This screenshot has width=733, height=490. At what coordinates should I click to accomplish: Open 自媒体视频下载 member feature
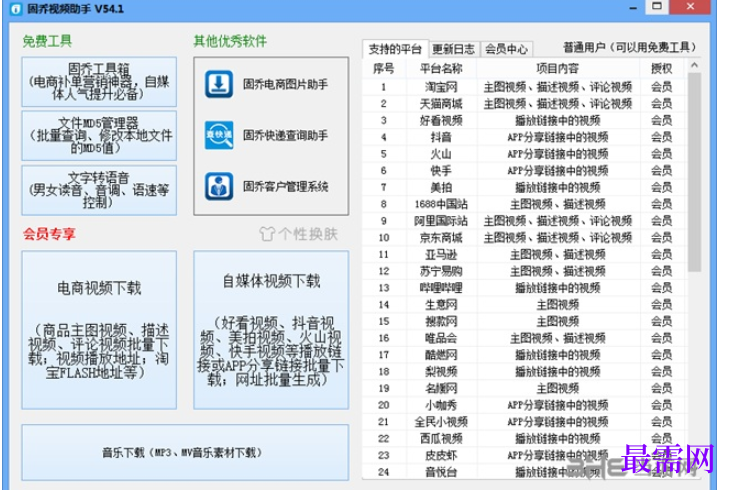click(271, 330)
